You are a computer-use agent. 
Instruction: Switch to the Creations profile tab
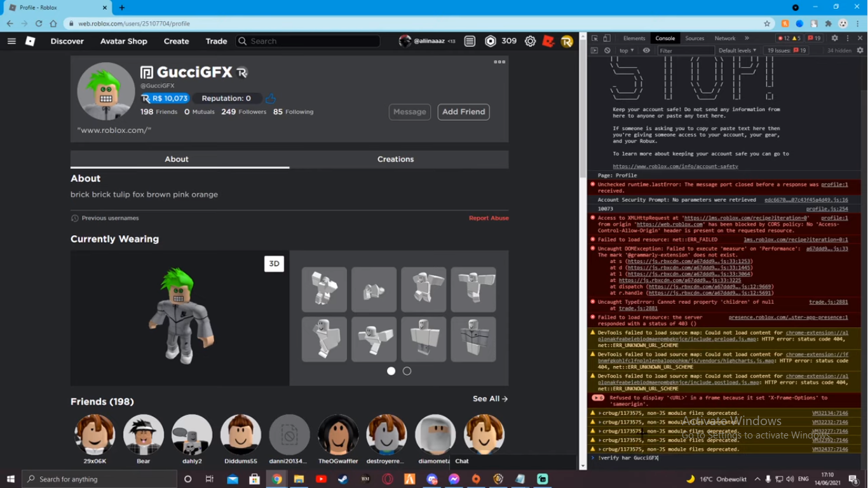click(x=396, y=159)
